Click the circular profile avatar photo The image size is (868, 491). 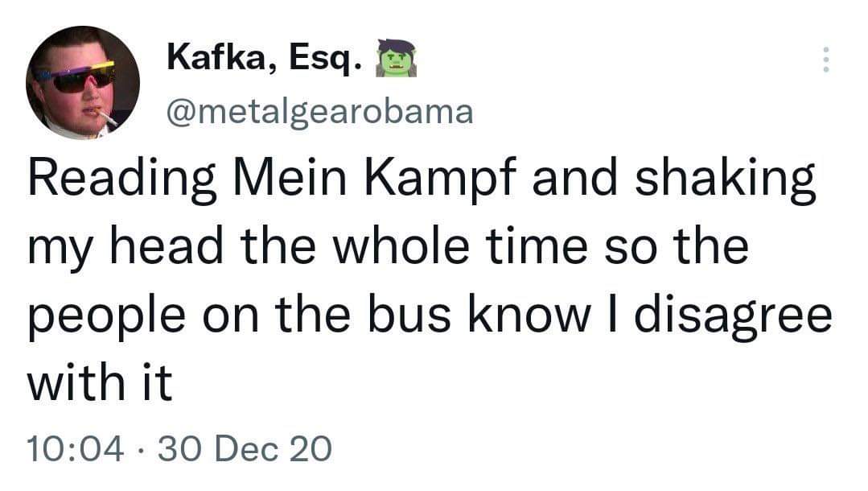point(82,82)
